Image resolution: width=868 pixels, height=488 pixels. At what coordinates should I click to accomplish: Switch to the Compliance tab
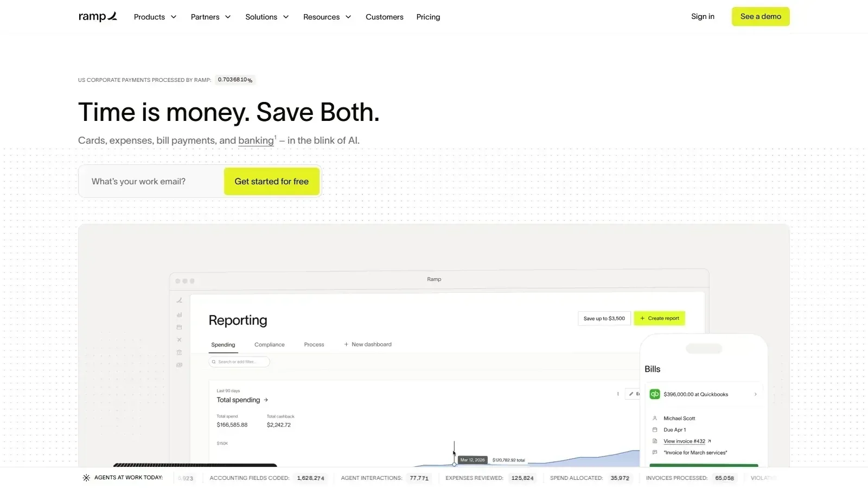(270, 345)
